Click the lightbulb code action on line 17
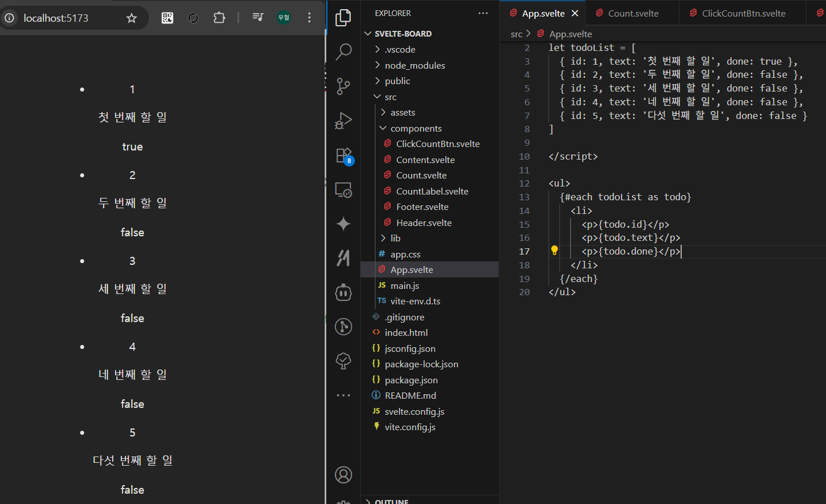 pyautogui.click(x=554, y=250)
